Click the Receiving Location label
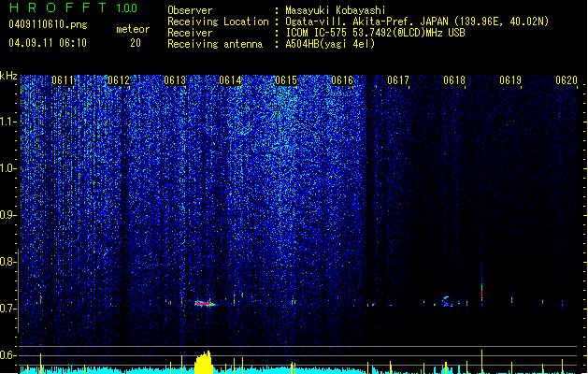588x374 pixels. tap(218, 22)
